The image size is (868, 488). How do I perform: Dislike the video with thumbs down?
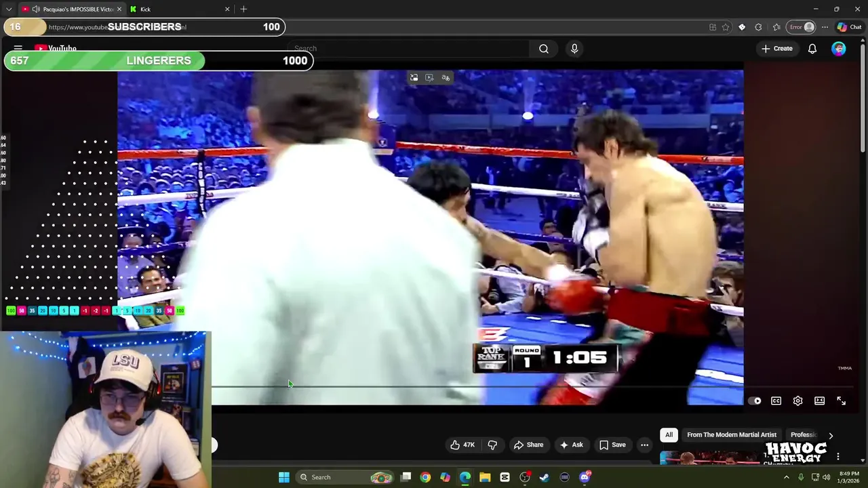point(492,445)
